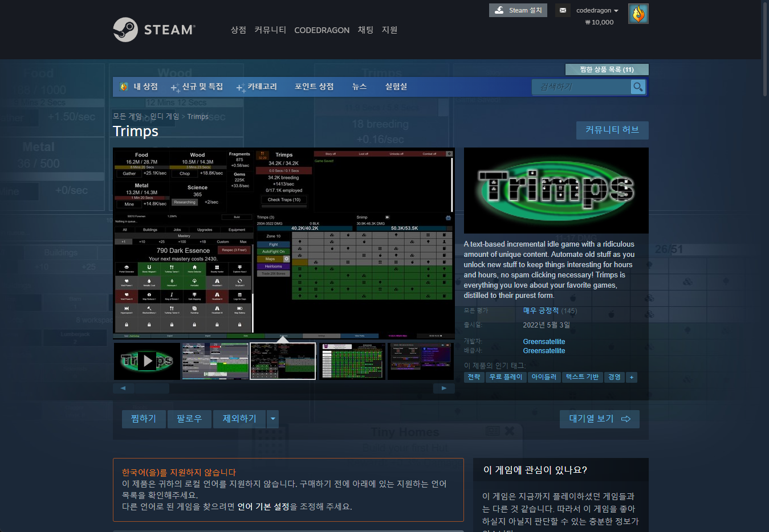The width and height of the screenshot is (769, 532).
Task: Click the Trimps logo header image
Action: (556, 190)
